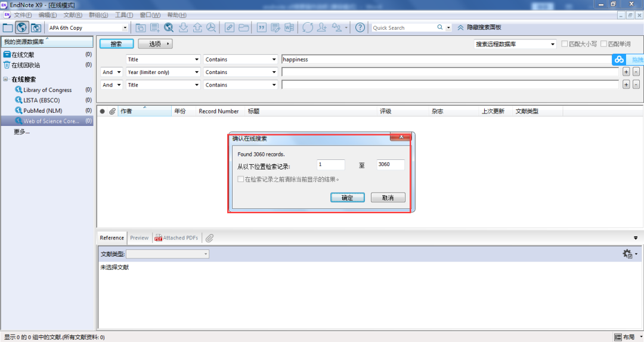Open first row Title field dropdown
Screen dimensions: 644x342
click(x=196, y=60)
